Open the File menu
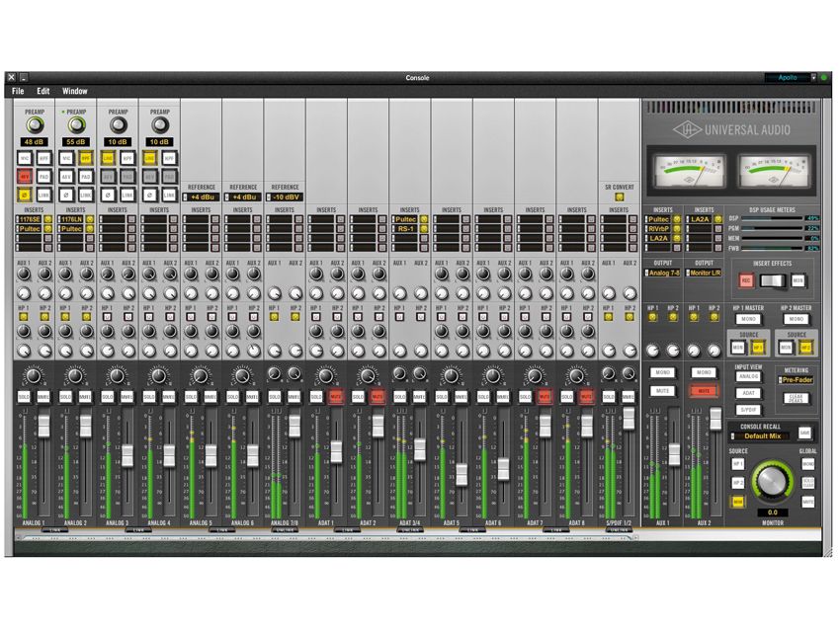Screen dimensions: 840x630 click(18, 92)
